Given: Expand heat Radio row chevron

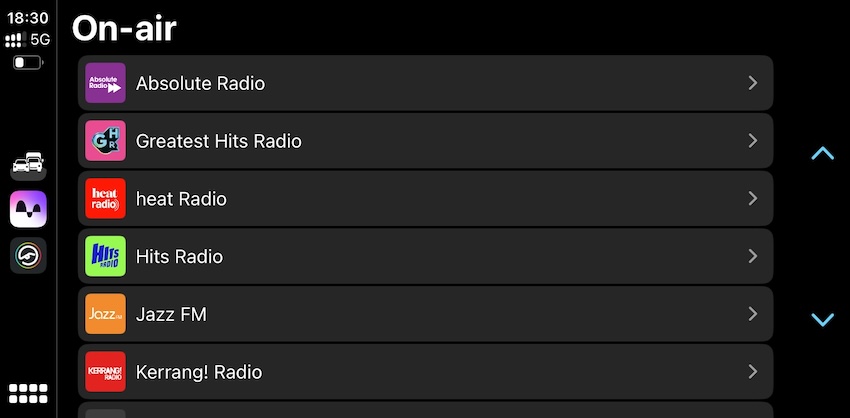Looking at the screenshot, I should (753, 198).
